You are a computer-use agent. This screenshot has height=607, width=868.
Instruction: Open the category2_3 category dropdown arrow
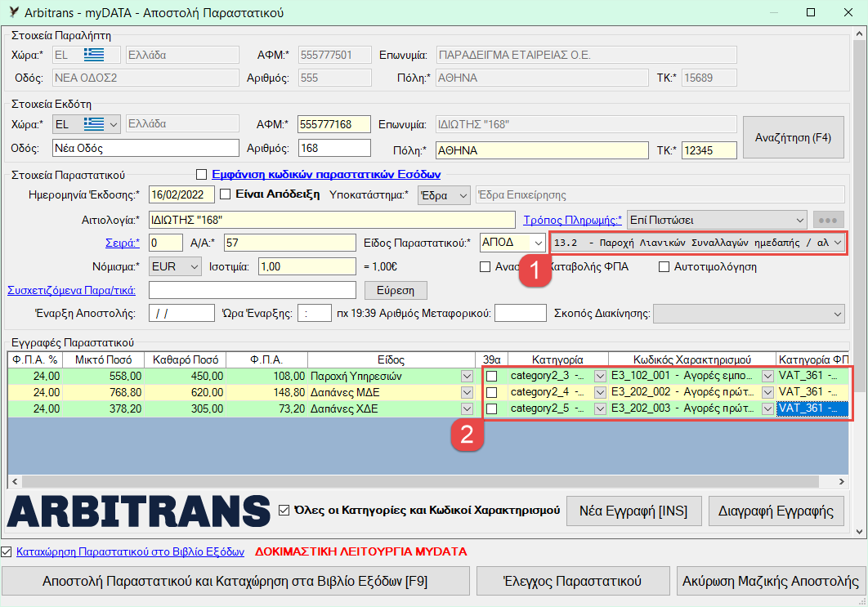click(600, 377)
